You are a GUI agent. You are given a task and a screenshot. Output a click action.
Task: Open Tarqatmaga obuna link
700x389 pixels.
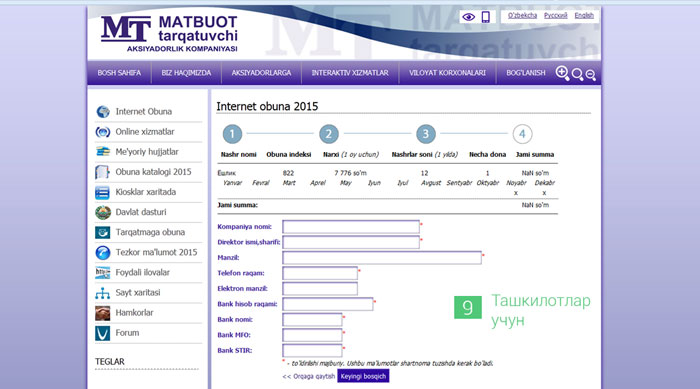point(150,232)
